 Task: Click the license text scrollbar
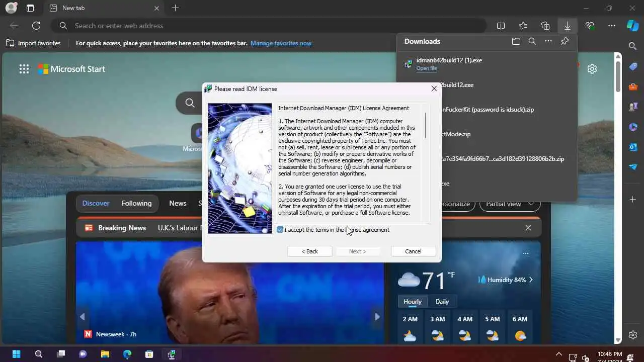click(426, 126)
